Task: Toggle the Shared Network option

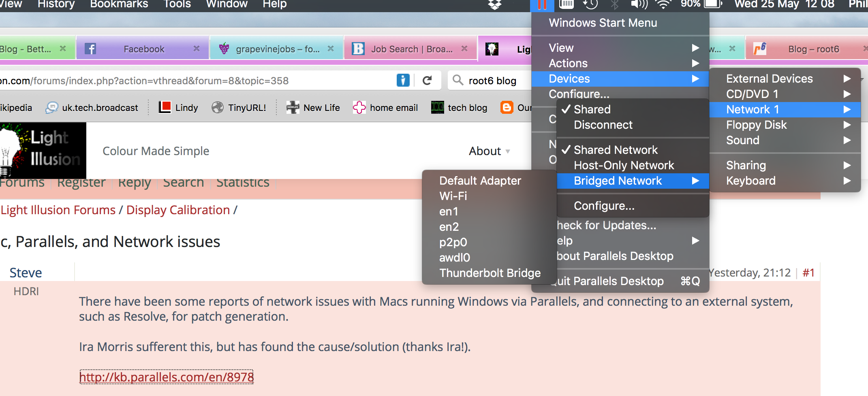Action: 633,150
